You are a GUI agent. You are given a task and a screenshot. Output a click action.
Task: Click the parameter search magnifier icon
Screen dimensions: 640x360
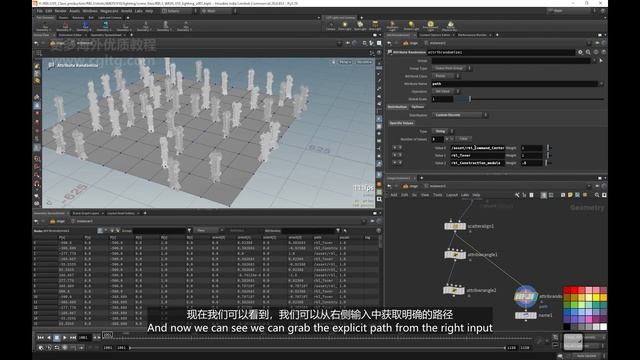click(588, 52)
